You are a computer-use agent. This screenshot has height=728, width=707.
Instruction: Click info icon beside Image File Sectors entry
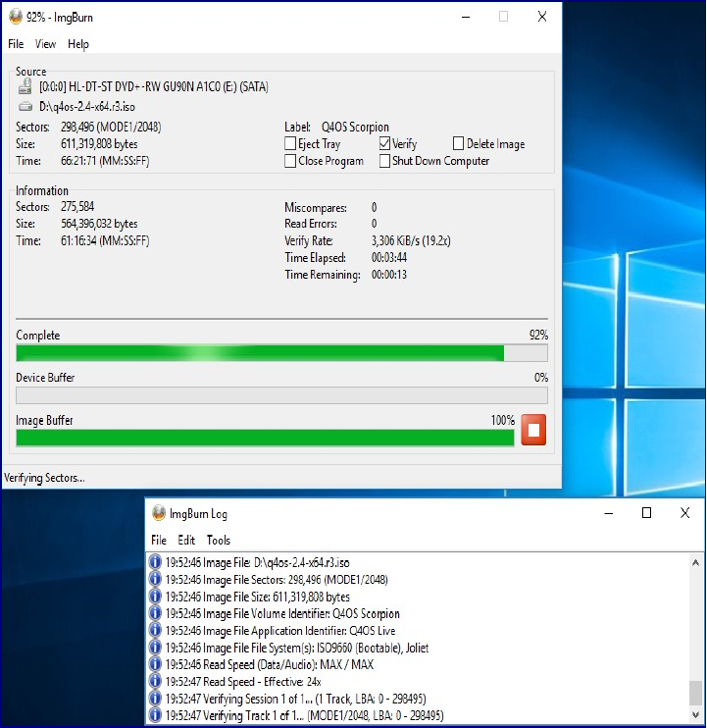click(155, 579)
